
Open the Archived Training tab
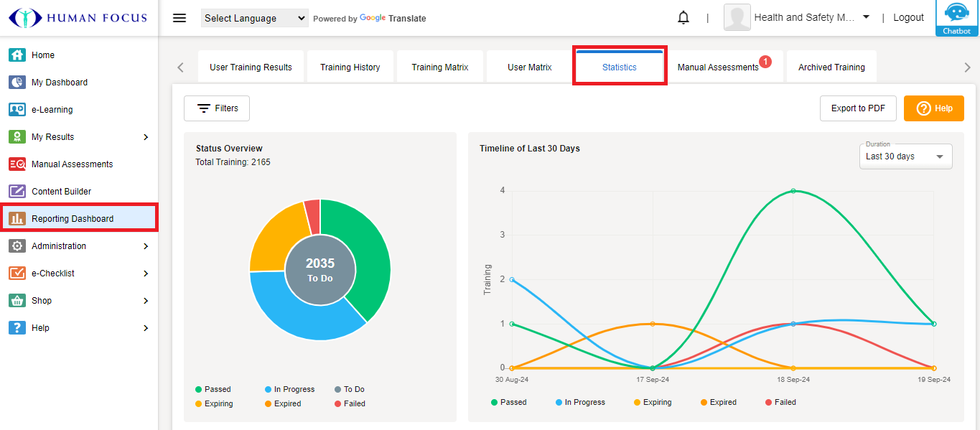(831, 67)
